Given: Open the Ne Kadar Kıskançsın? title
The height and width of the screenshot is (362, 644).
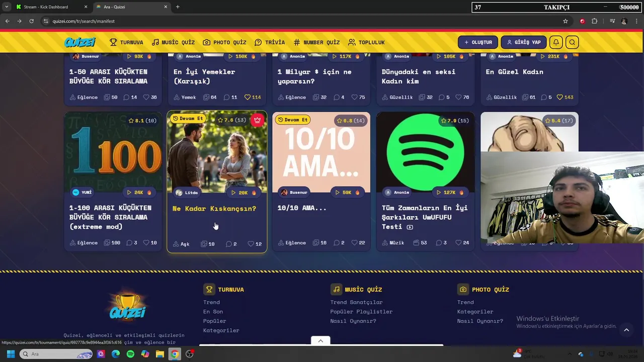Looking at the screenshot, I should point(214,208).
